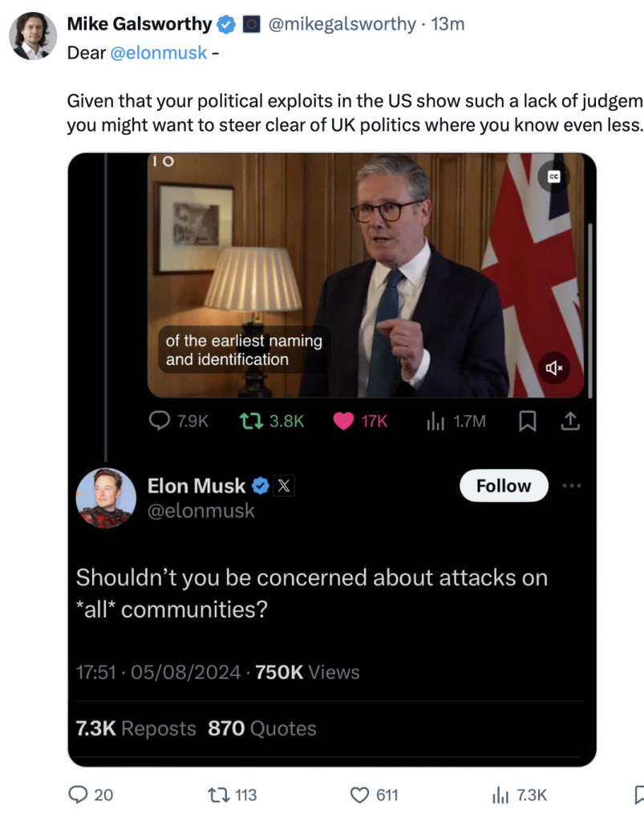Screen dimensions: 644x821
Task: Open replies on embedded post with 7.9K
Action: (159, 420)
